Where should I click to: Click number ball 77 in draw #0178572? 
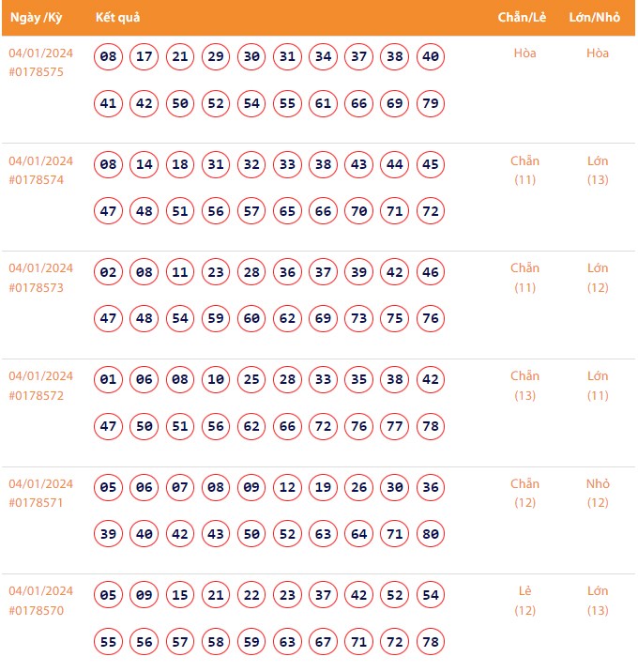[395, 426]
